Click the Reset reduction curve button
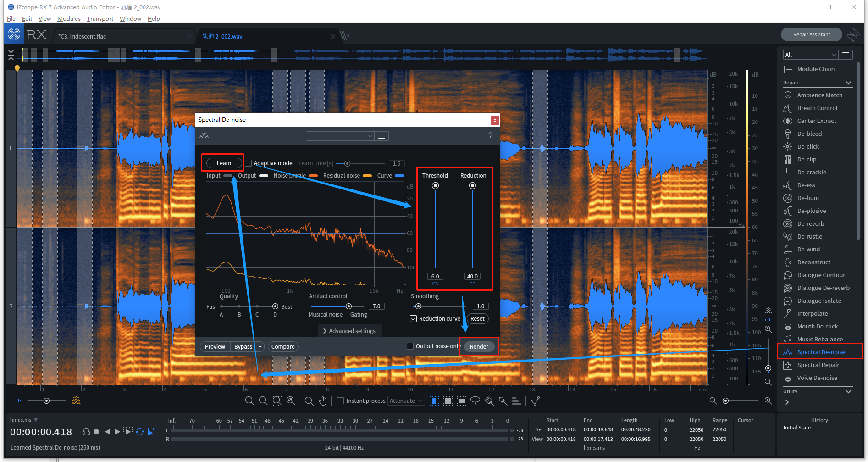 477,318
